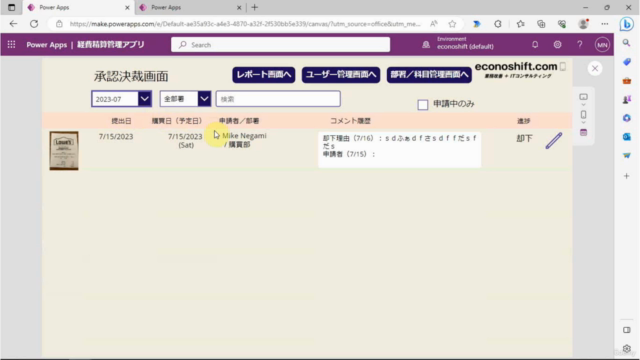Image resolution: width=640 pixels, height=360 pixels.
Task: Click the econoshift.com logo
Action: [516, 69]
